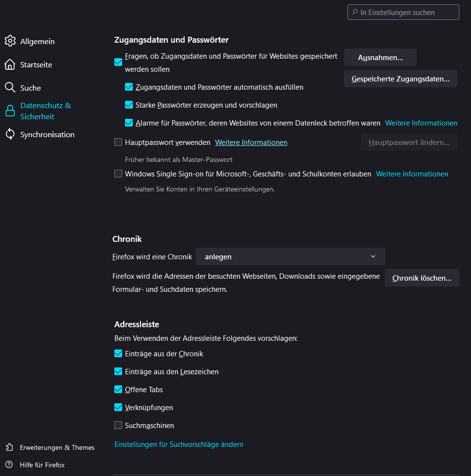Enable Suchmaschinen suggestions checkbox
The width and height of the screenshot is (471, 476).
point(118,426)
